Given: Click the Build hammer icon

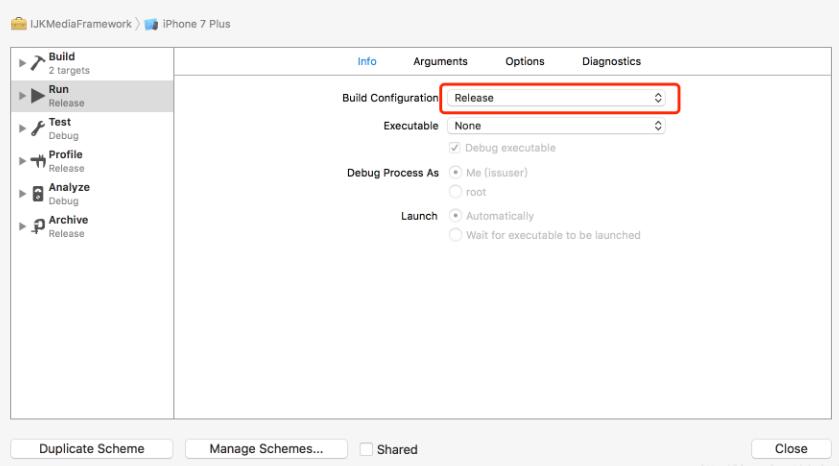Looking at the screenshot, I should [x=35, y=63].
